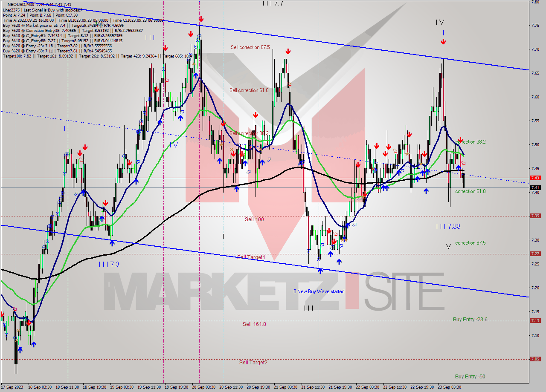Click the green 'correction 61.8' label
The width and height of the screenshot is (546, 392).
pos(470,191)
